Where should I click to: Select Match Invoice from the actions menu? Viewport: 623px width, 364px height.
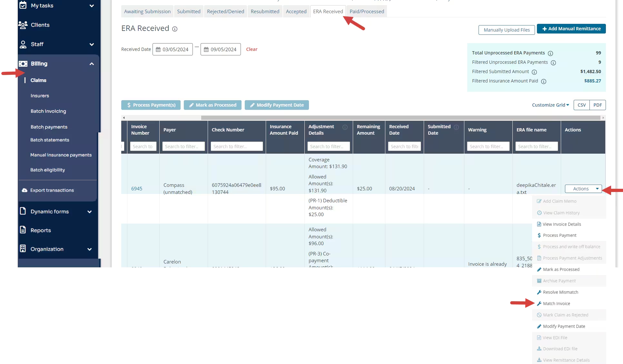pyautogui.click(x=556, y=303)
